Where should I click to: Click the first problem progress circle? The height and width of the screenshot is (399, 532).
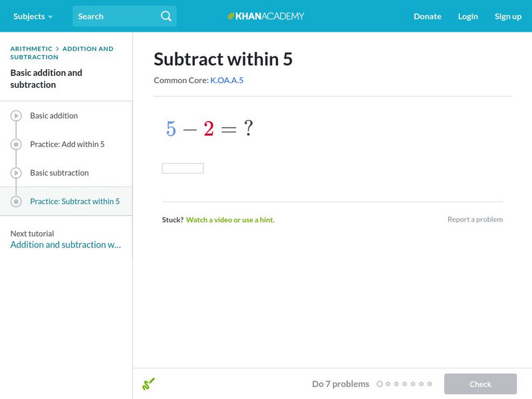pos(380,384)
